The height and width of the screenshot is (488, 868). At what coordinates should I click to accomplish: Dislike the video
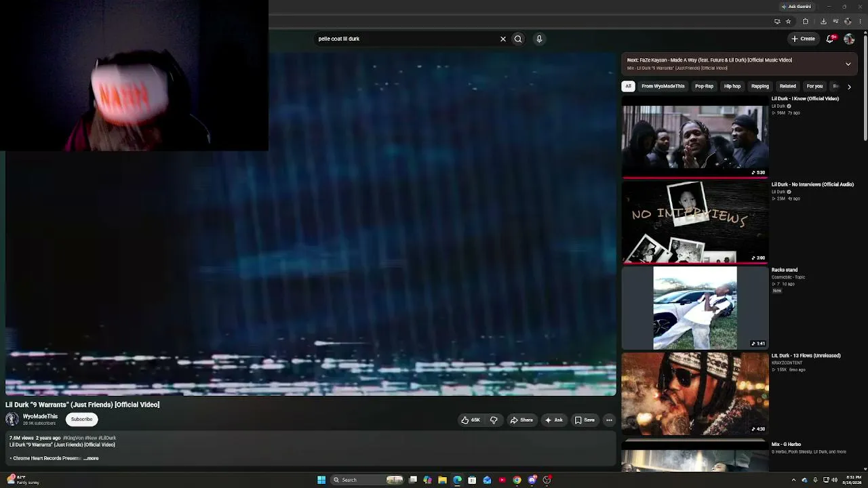click(494, 420)
